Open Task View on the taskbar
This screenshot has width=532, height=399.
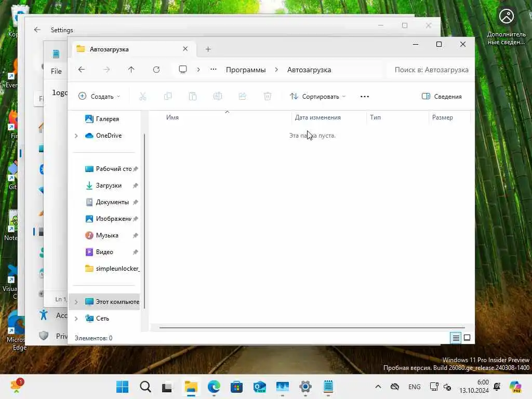pos(167,387)
